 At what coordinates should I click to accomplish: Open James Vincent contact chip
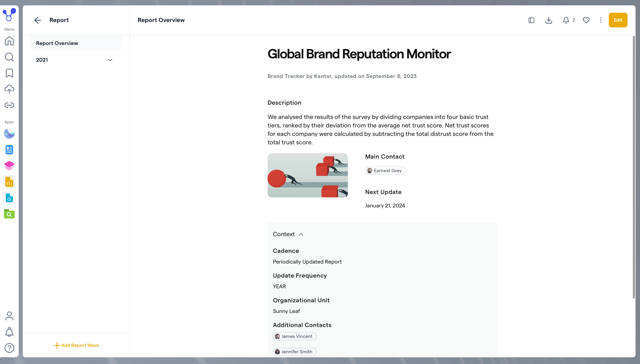(295, 336)
